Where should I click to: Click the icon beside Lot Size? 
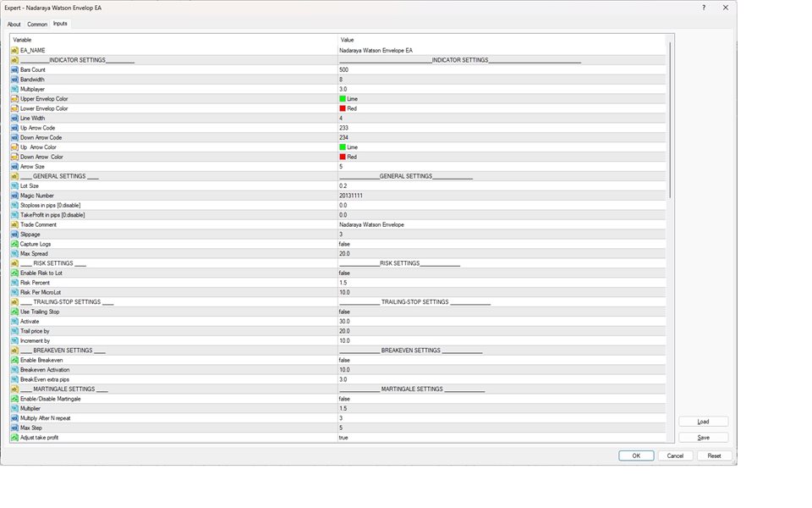click(14, 185)
